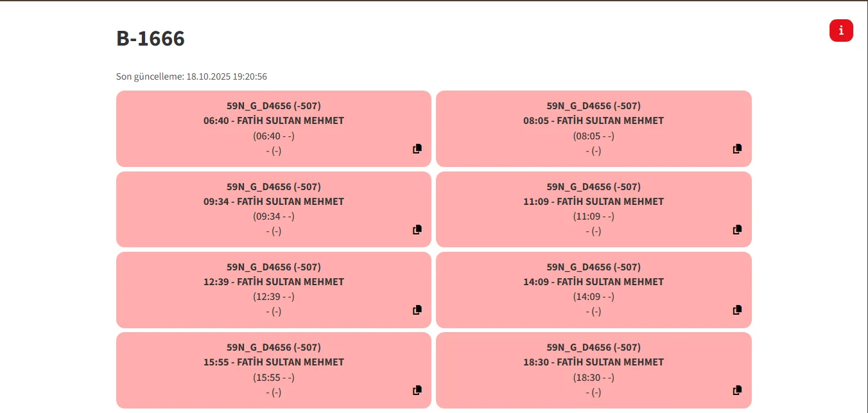Copy the 08:05 trip card details
Viewport: 868px width, 413px height.
coord(737,149)
